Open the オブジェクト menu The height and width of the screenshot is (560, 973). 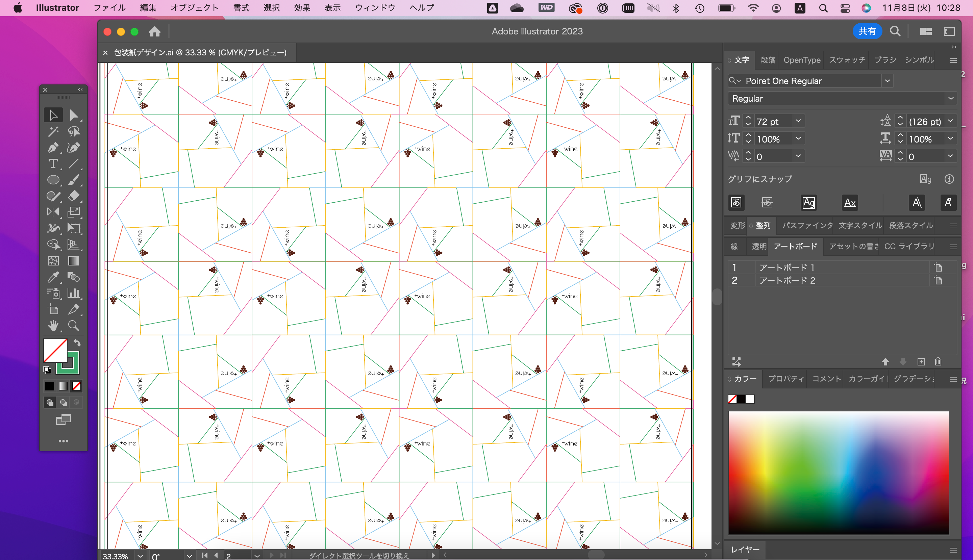194,8
